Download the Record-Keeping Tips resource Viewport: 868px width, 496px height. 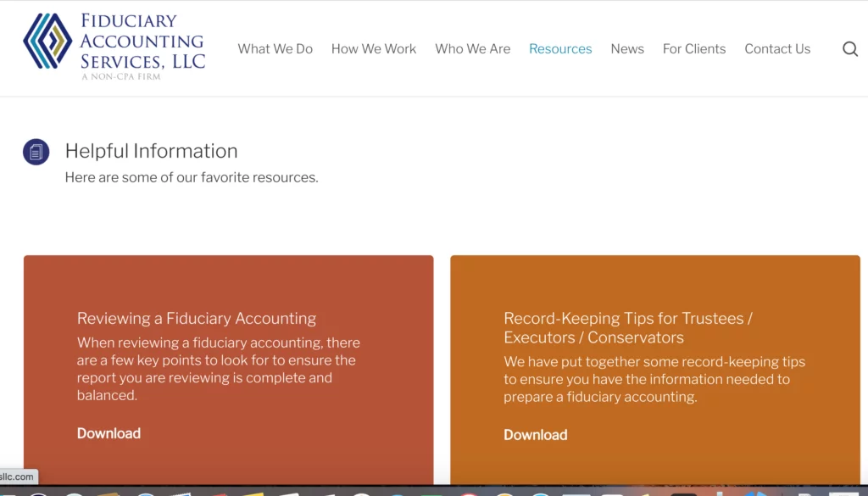(535, 435)
